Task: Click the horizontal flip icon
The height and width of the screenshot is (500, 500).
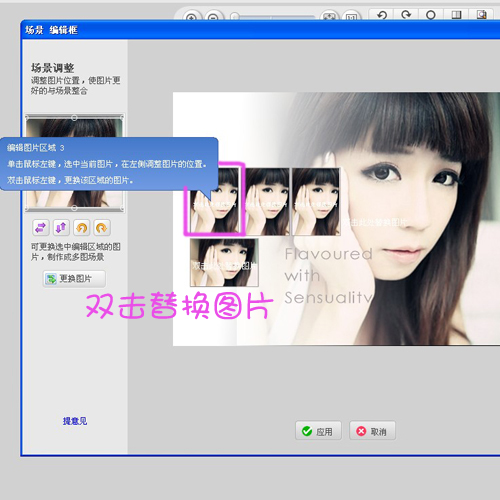Action: click(41, 228)
